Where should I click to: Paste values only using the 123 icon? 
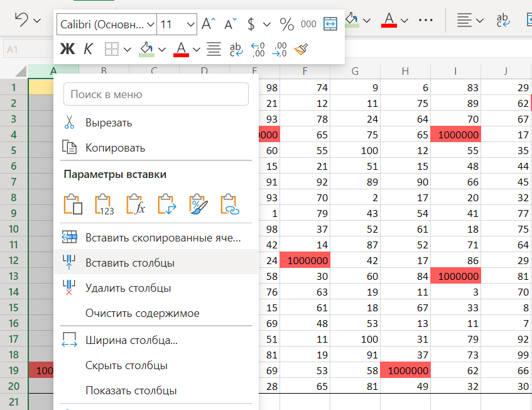(104, 205)
